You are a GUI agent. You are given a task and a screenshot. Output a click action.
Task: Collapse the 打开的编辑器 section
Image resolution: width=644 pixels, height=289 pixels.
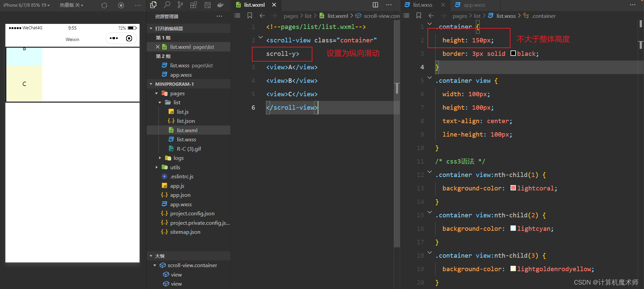click(x=151, y=29)
